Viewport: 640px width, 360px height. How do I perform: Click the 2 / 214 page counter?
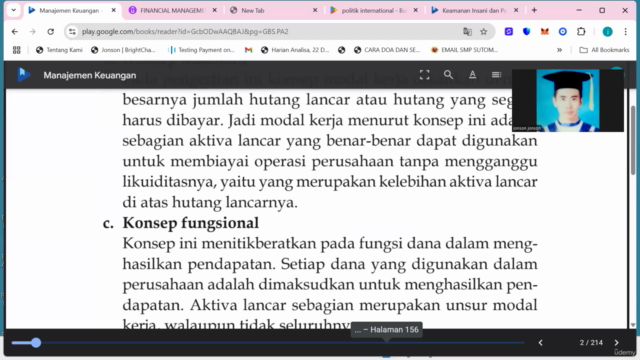click(x=591, y=342)
